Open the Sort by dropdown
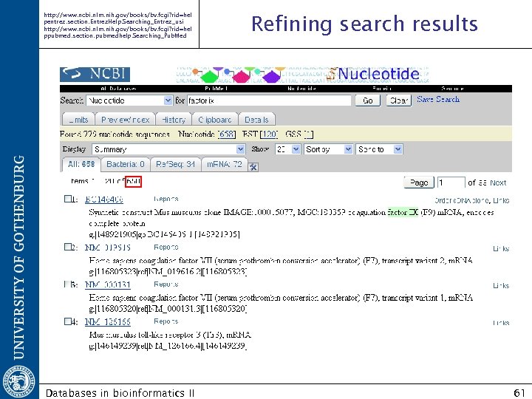 pos(328,149)
